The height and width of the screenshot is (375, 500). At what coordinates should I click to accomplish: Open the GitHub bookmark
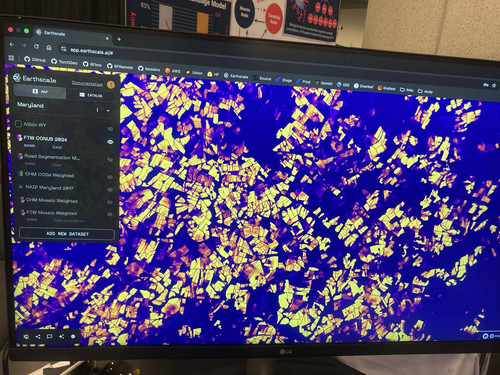pyautogui.click(x=35, y=60)
